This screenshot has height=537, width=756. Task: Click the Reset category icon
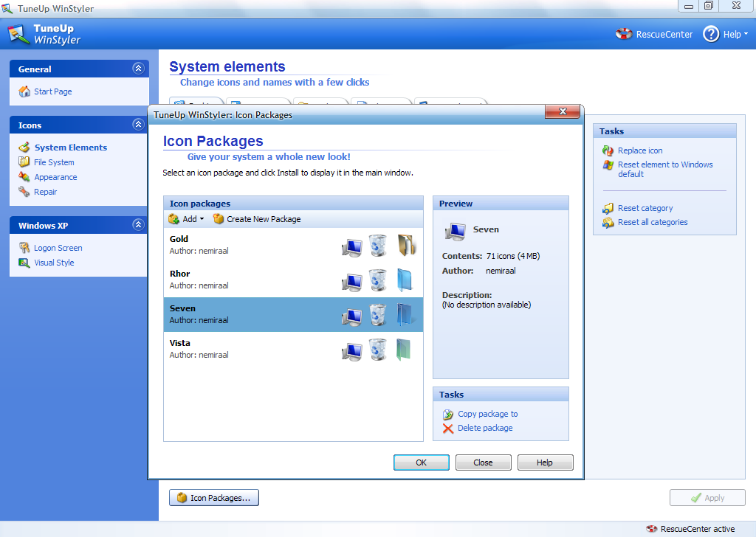[x=608, y=208]
